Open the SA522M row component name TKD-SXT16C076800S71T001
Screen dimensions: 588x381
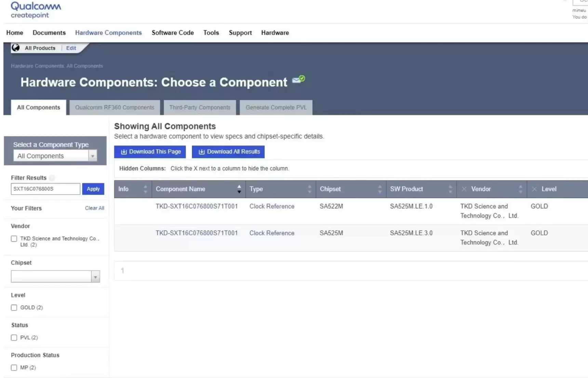(197, 206)
